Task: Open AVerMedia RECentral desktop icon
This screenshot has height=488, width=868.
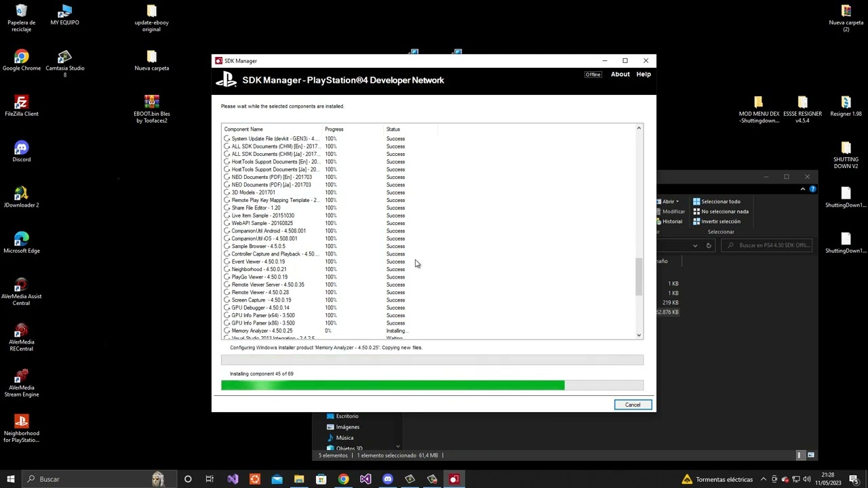Action: click(22, 338)
